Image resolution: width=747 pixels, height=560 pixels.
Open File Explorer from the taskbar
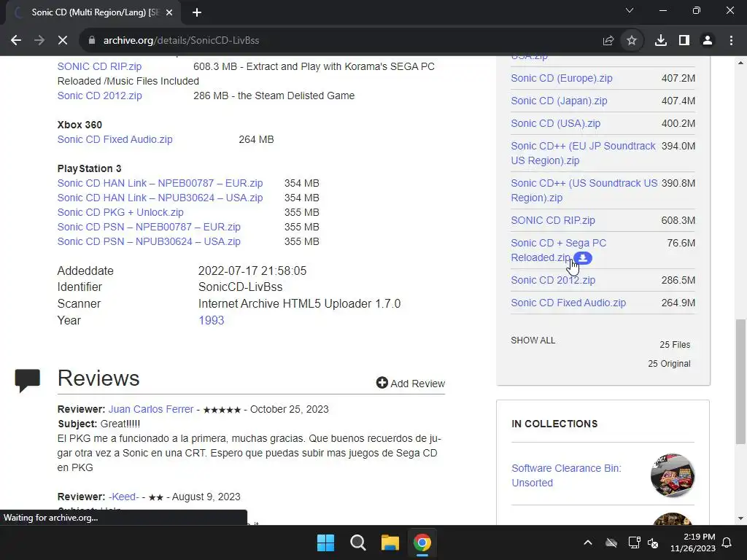[x=390, y=542]
